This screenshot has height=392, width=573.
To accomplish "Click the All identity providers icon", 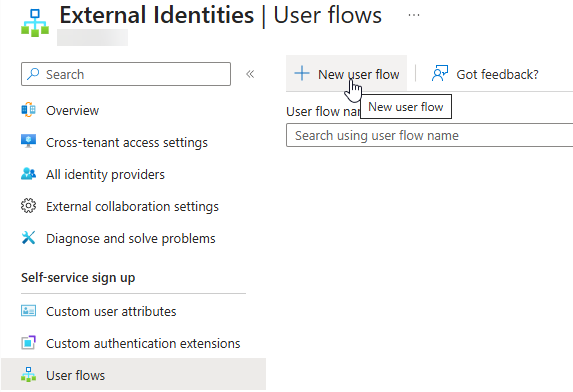I will (x=29, y=174).
